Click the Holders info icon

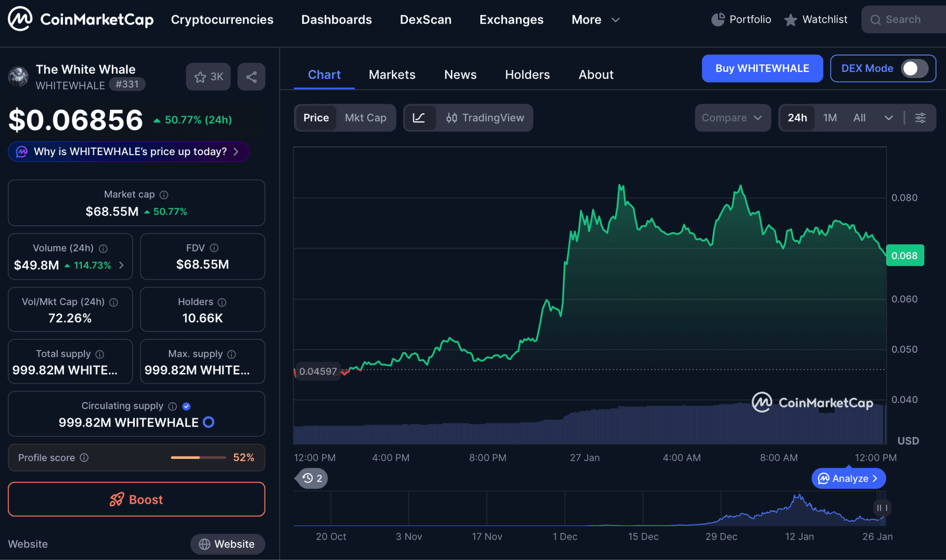tap(222, 302)
